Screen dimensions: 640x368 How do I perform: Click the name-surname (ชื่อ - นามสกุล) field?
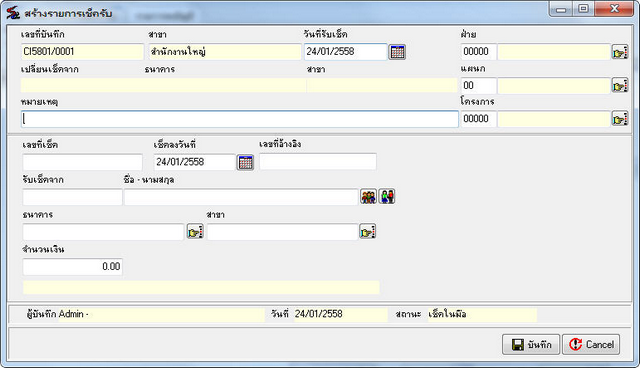241,197
